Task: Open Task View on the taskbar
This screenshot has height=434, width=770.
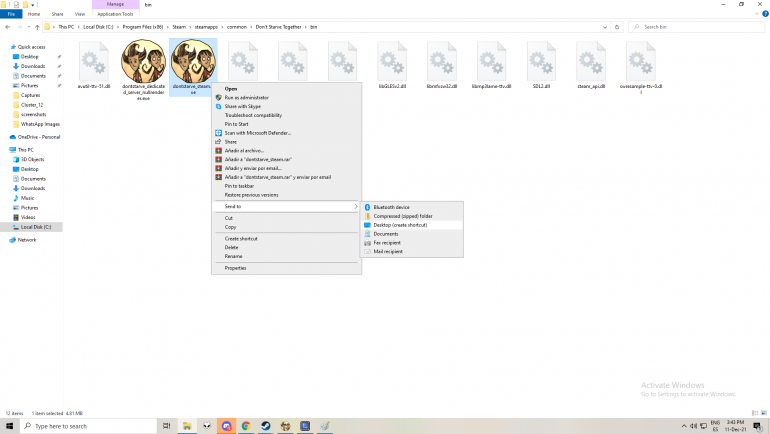Action: [166, 426]
